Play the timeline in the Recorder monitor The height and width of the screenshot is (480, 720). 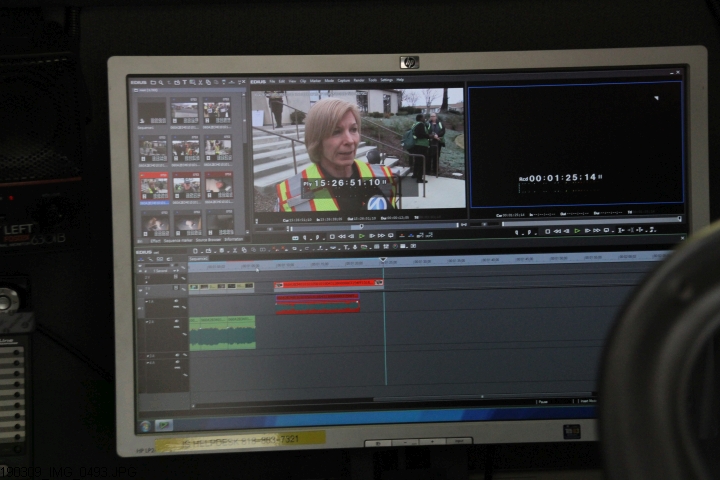577,231
